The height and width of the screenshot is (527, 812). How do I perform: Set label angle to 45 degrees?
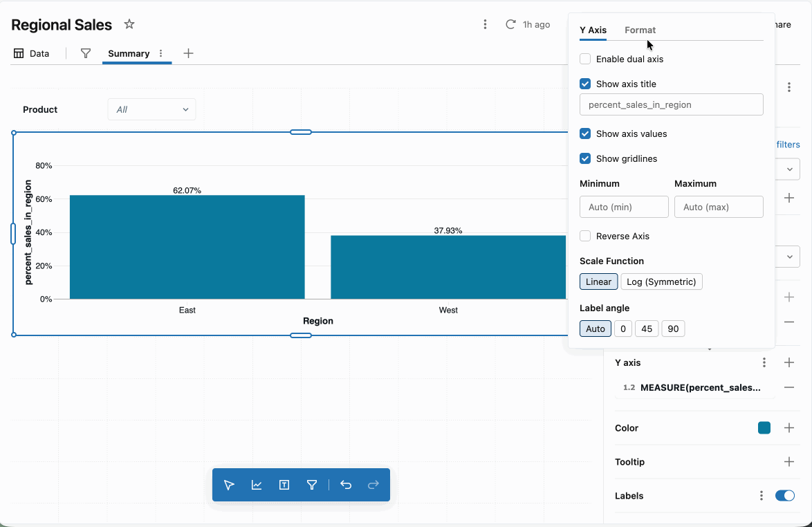[x=646, y=329]
